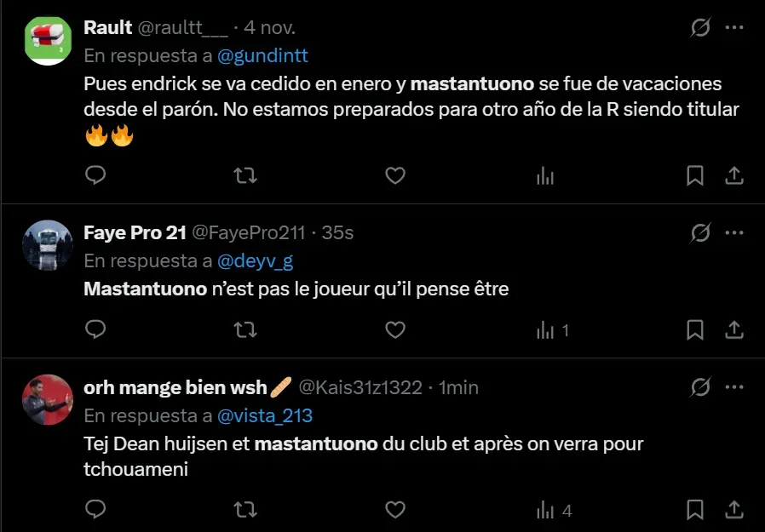Open @deyv_g profile link
Image resolution: width=765 pixels, height=532 pixels.
click(x=256, y=261)
